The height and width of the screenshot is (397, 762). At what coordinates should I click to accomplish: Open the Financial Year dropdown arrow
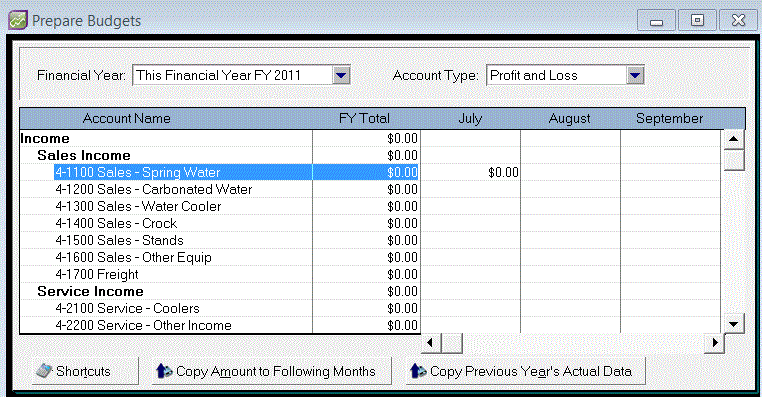pos(342,75)
